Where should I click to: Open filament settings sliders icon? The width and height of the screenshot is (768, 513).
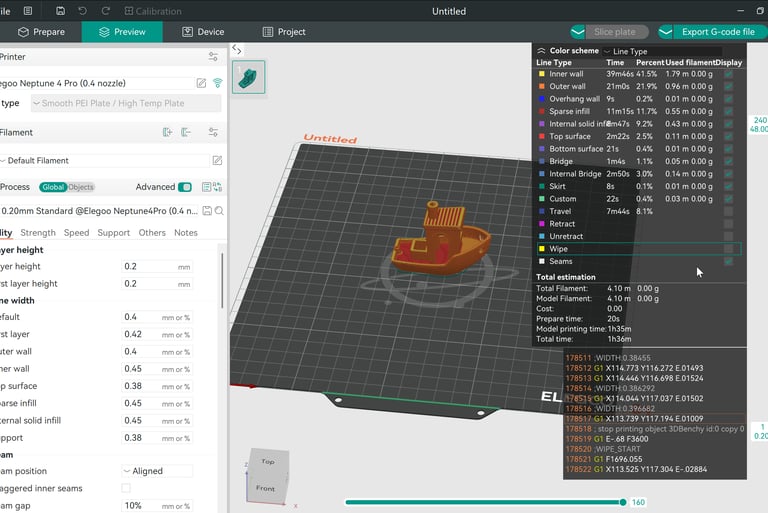(213, 132)
